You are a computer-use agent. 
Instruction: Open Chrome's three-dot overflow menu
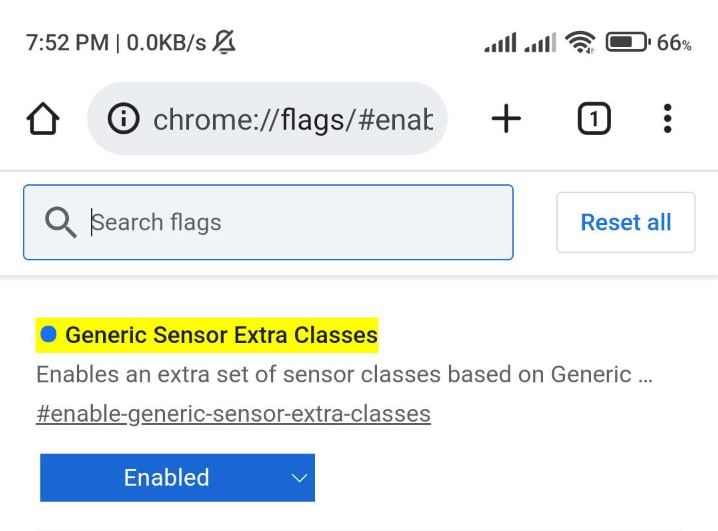[x=667, y=120]
